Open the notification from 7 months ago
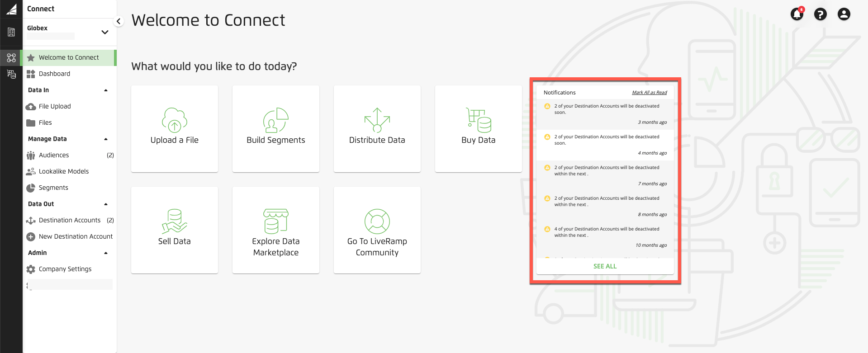The image size is (868, 353). (x=605, y=176)
